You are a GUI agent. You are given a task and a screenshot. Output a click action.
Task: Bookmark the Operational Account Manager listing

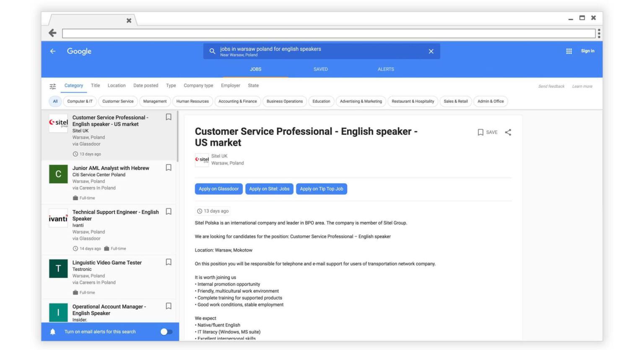[169, 306]
